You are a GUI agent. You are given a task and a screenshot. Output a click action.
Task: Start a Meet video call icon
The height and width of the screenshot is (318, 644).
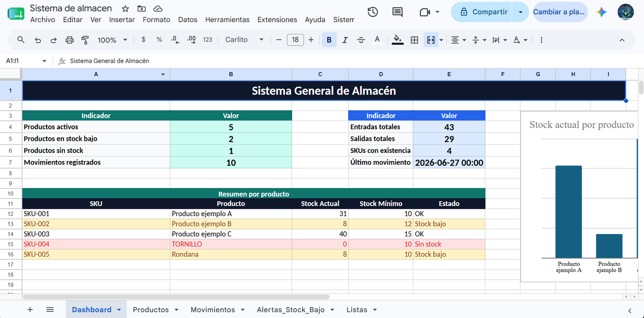tap(425, 12)
